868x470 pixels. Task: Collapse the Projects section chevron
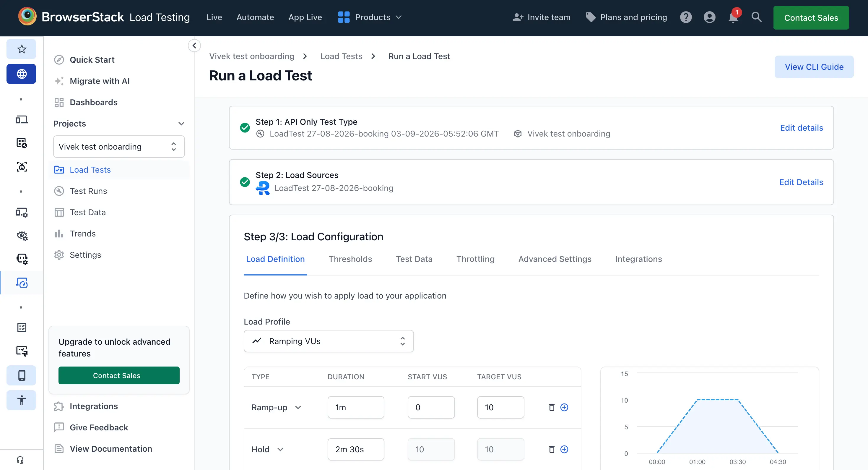coord(181,124)
